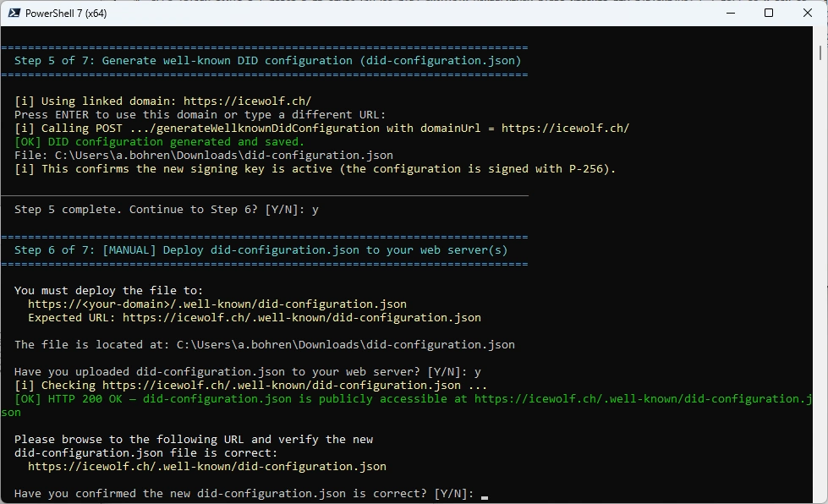Click the file path on the "File:" line
This screenshot has height=504, width=828.
(x=223, y=156)
